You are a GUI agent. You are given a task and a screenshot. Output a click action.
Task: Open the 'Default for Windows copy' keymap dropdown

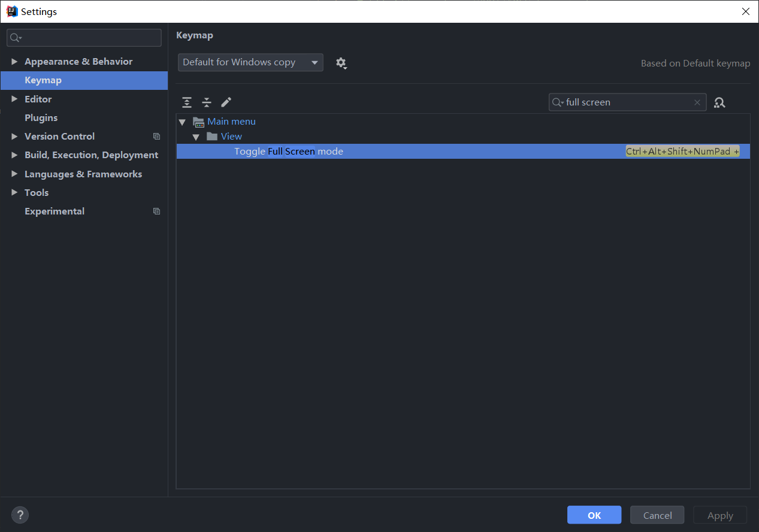pos(250,62)
